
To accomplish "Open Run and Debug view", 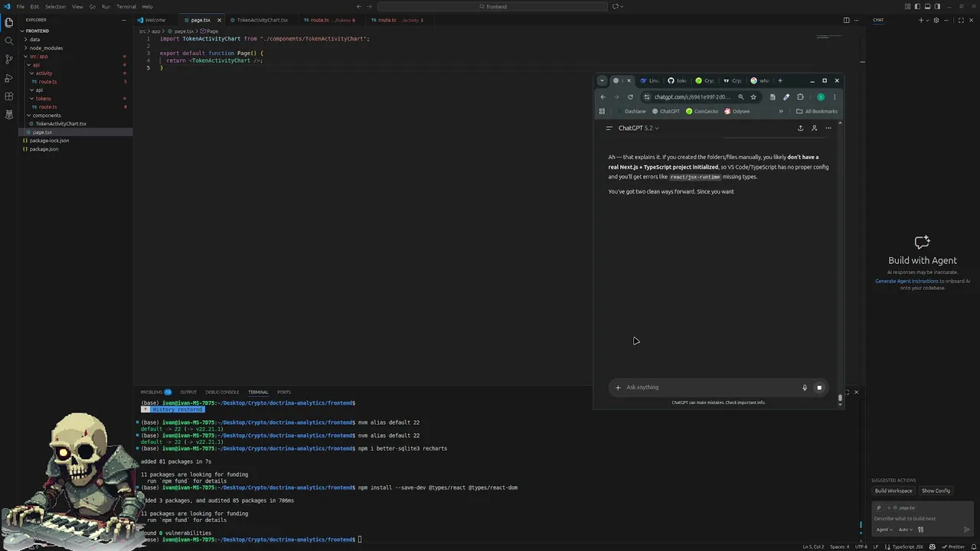I will (x=8, y=78).
